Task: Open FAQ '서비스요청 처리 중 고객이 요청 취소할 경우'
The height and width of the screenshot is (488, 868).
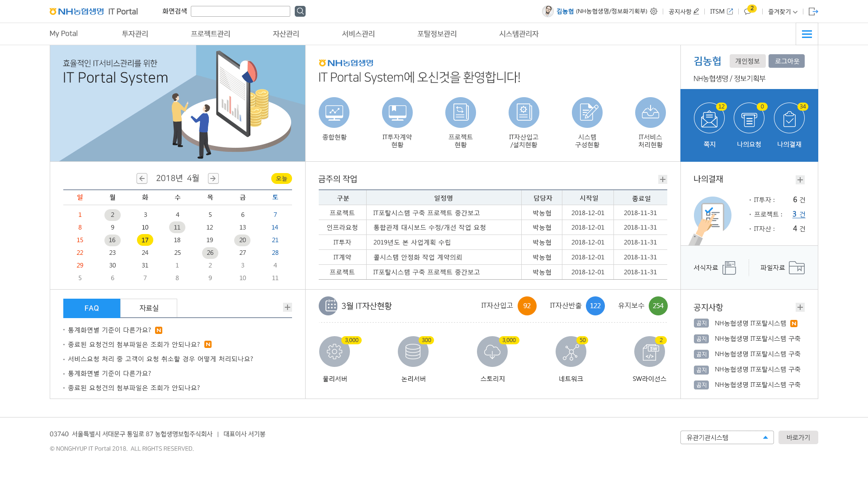Action: click(x=160, y=359)
